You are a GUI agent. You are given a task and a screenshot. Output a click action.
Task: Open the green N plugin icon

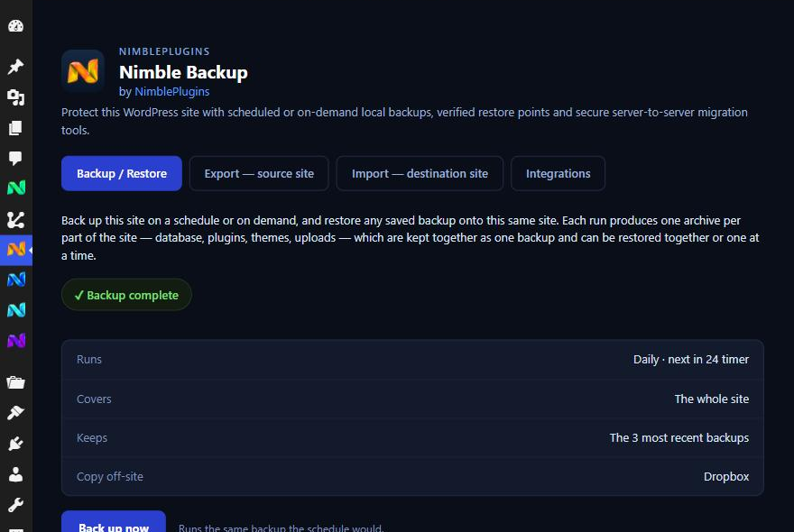point(15,188)
